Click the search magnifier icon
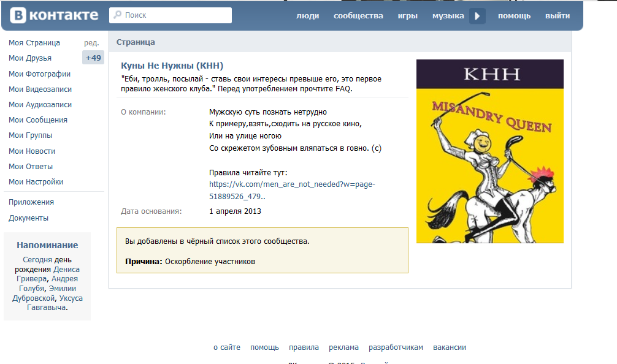The width and height of the screenshot is (617, 364). [x=117, y=15]
